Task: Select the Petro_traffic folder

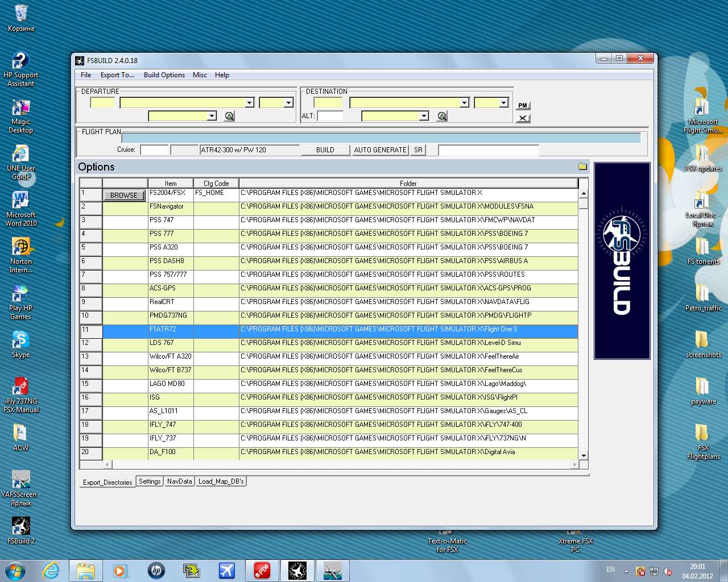Action: click(704, 298)
